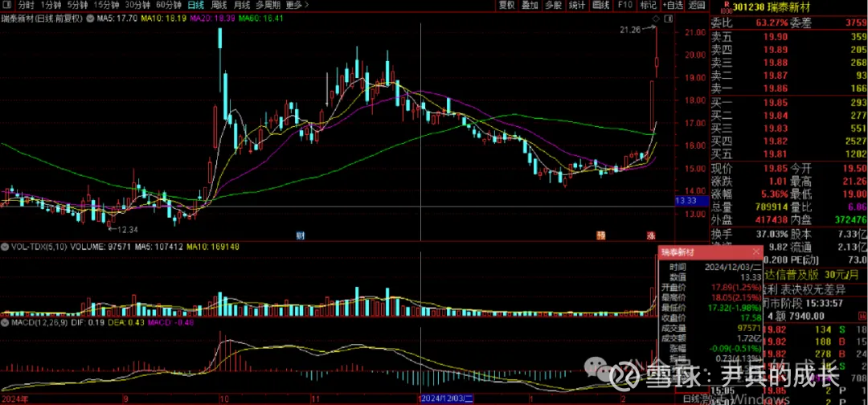868x405 pixels.
Task: Open the F10 company info
Action: 624,5
